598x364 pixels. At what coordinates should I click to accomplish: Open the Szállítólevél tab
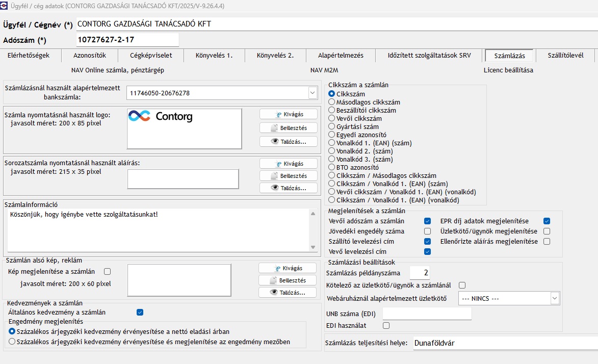[565, 56]
